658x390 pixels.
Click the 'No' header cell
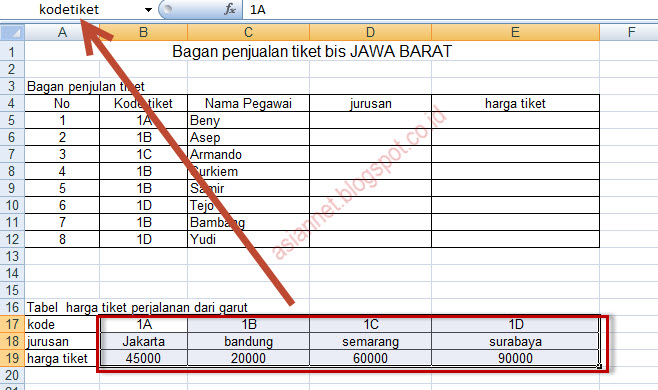(x=62, y=103)
